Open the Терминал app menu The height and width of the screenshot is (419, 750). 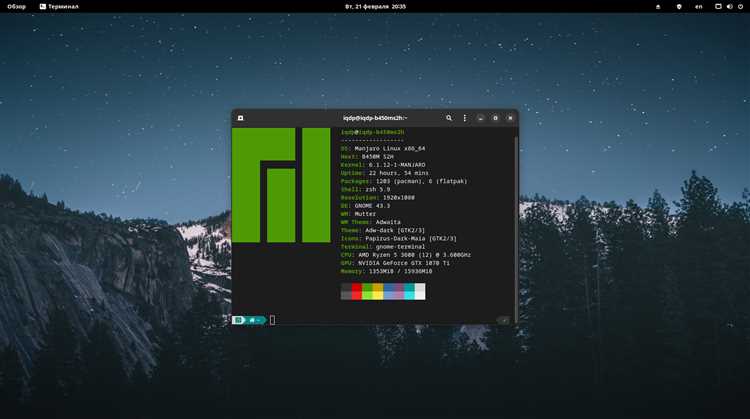59,7
